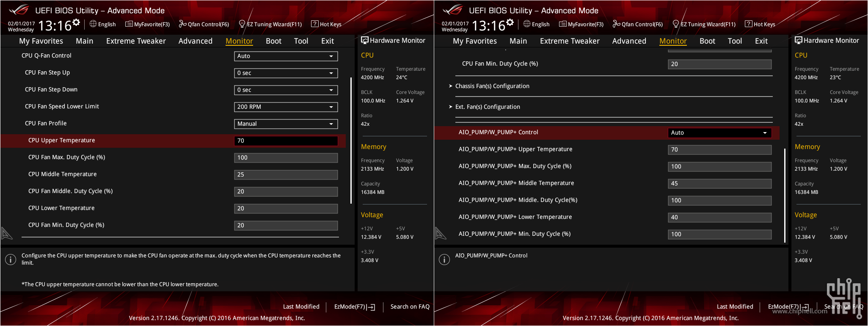The image size is (868, 326).
Task: Select the CPU Q-Fan Control label
Action: click(x=47, y=55)
